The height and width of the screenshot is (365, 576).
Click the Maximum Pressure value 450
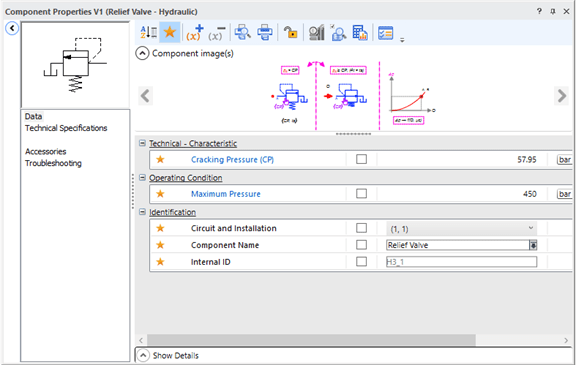(530, 194)
